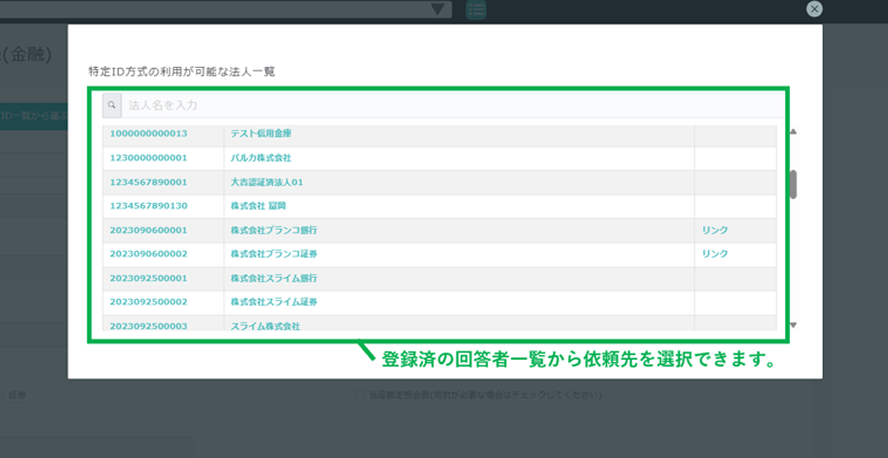
Task: Click リンク for 株式会社ブランコ証券
Action: point(715,254)
